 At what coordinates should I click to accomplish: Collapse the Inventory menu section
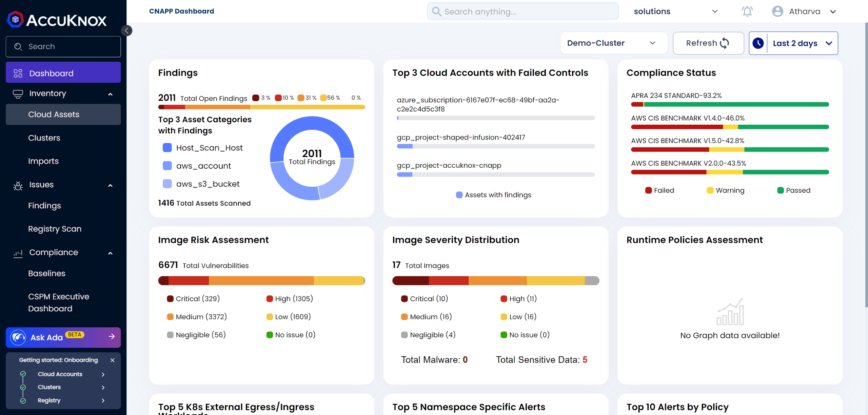click(110, 94)
